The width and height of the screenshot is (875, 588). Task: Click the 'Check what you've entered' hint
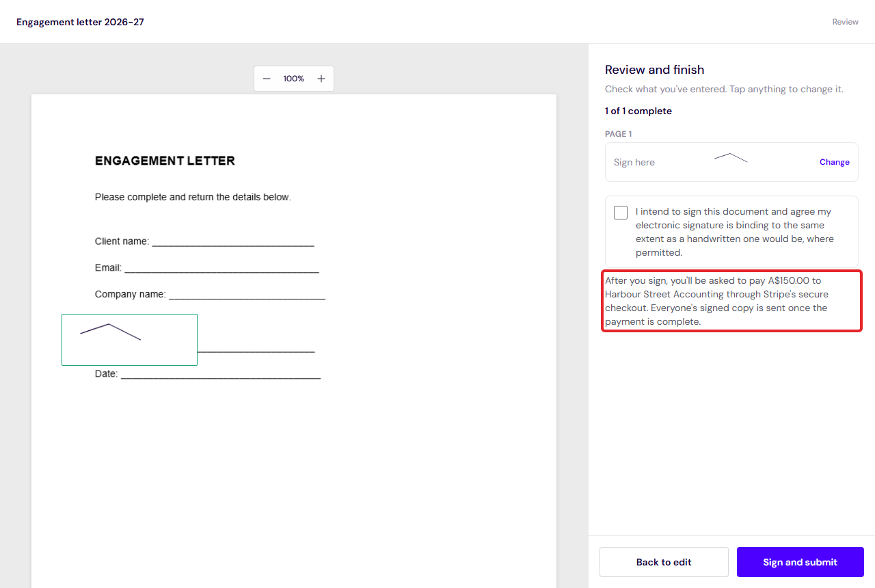[x=724, y=89]
